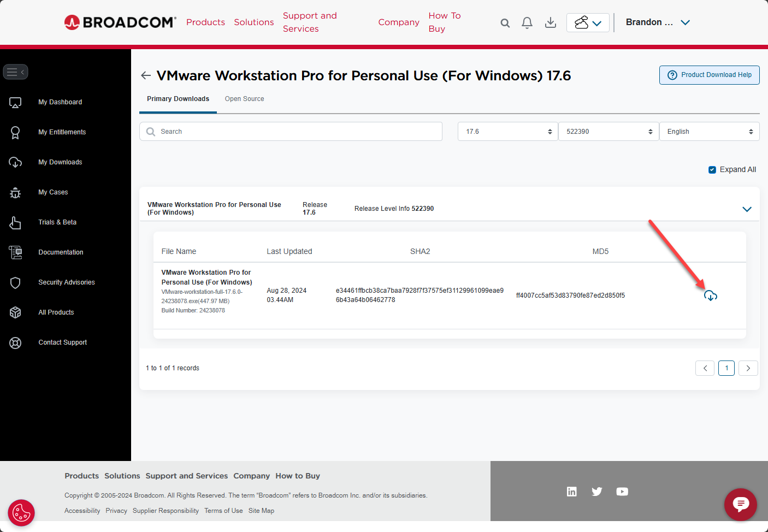This screenshot has width=768, height=532.
Task: Open the 522390 release dropdown
Action: [609, 132]
